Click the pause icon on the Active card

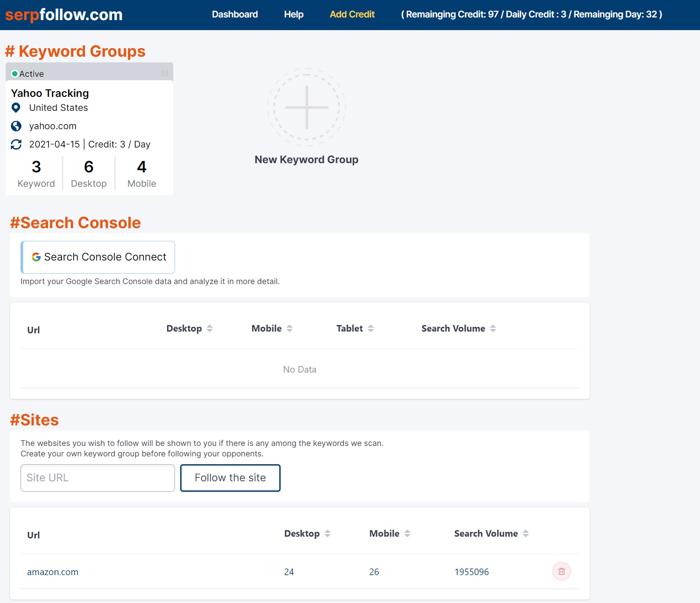pos(165,74)
